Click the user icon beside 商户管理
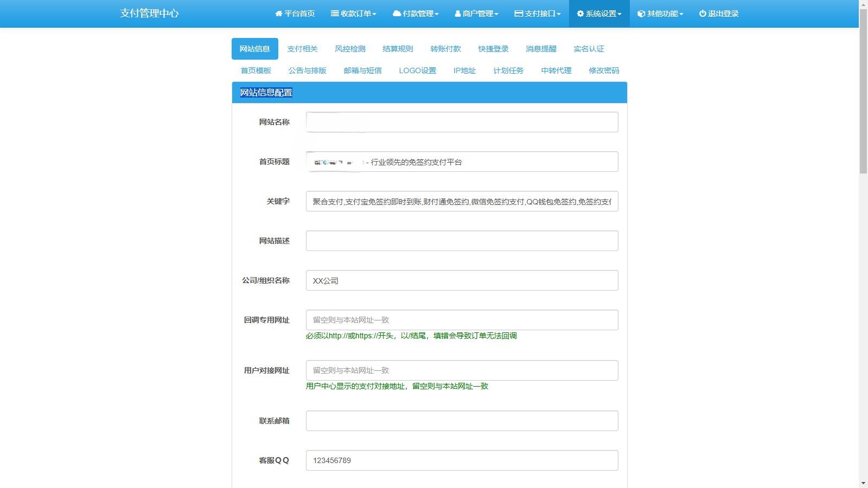This screenshot has height=488, width=868. [458, 14]
